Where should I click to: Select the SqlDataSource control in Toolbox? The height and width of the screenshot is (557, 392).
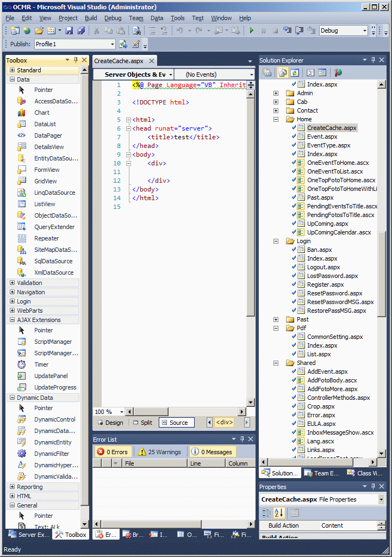(53, 261)
